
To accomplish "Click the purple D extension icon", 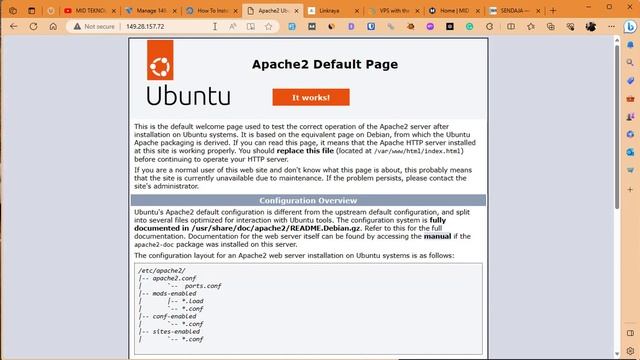I will click(x=351, y=27).
